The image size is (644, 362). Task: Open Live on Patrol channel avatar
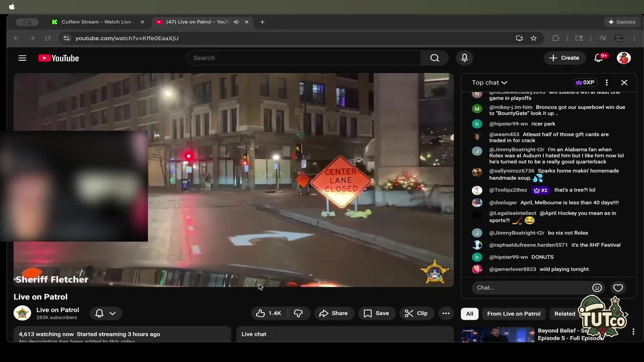22,313
